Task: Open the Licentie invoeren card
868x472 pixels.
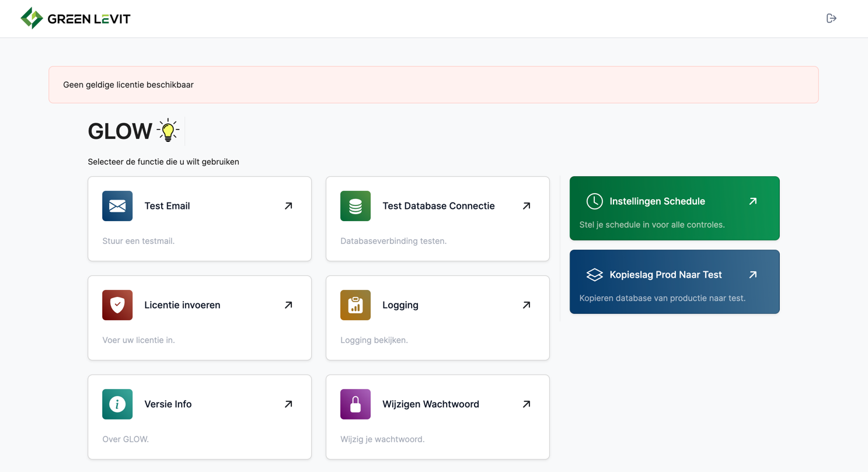Action: coord(200,317)
